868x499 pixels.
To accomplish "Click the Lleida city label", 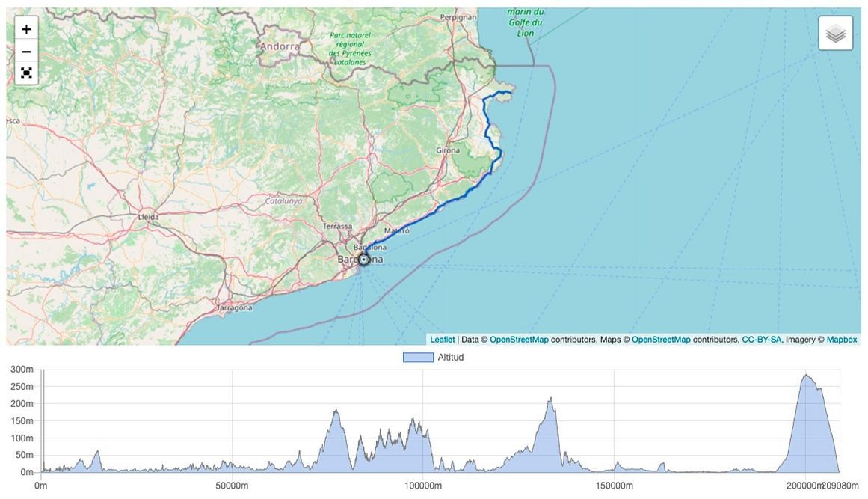I will click(148, 217).
